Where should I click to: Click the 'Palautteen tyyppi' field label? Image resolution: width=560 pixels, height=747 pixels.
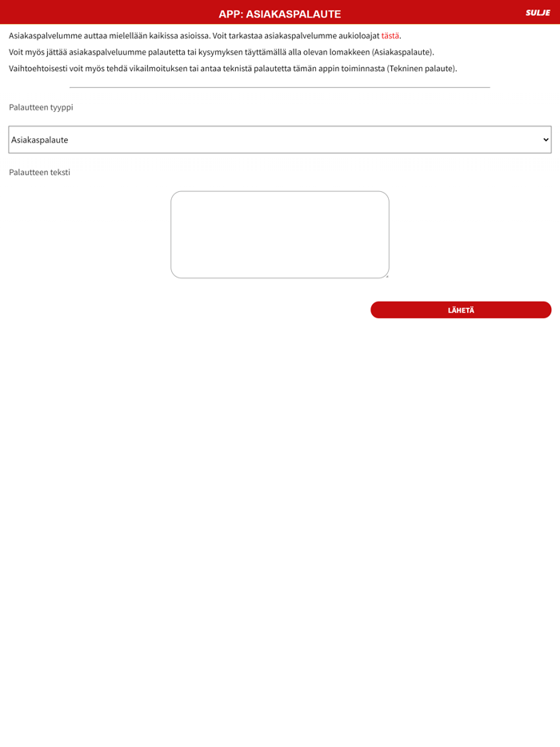point(41,107)
